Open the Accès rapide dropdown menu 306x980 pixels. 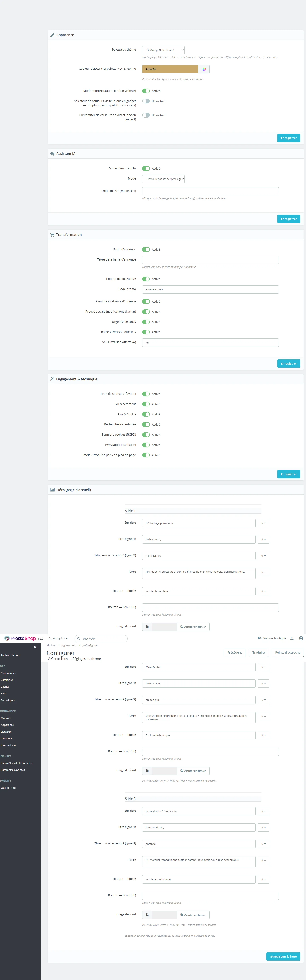pos(58,638)
